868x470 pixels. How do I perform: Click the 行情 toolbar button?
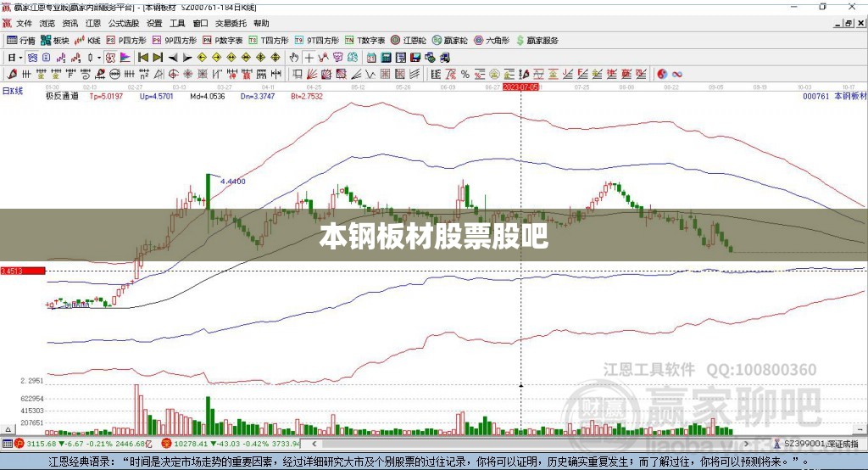[21, 41]
